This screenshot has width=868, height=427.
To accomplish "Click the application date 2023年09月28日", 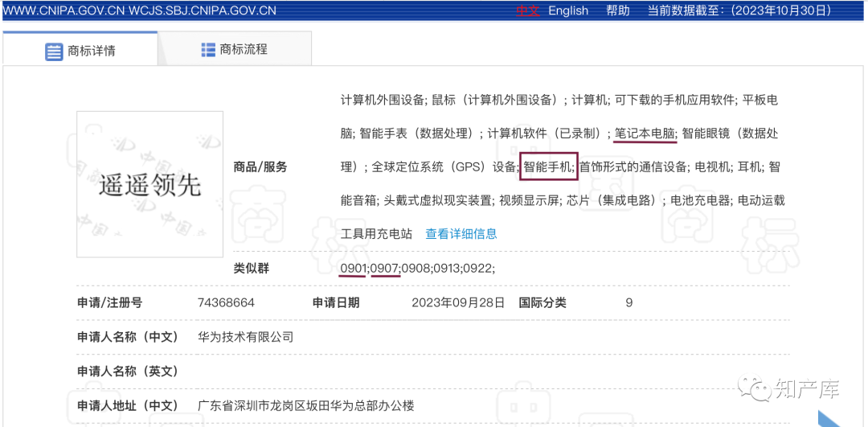I will tap(458, 303).
